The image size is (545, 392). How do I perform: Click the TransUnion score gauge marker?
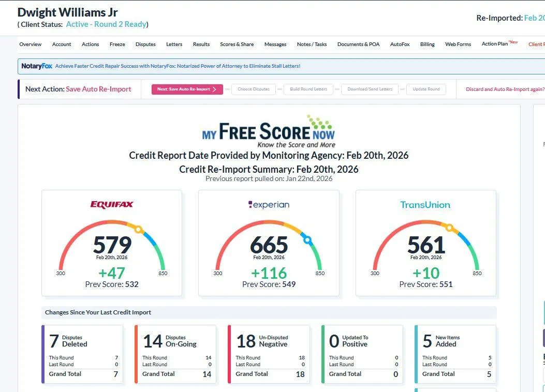(449, 228)
